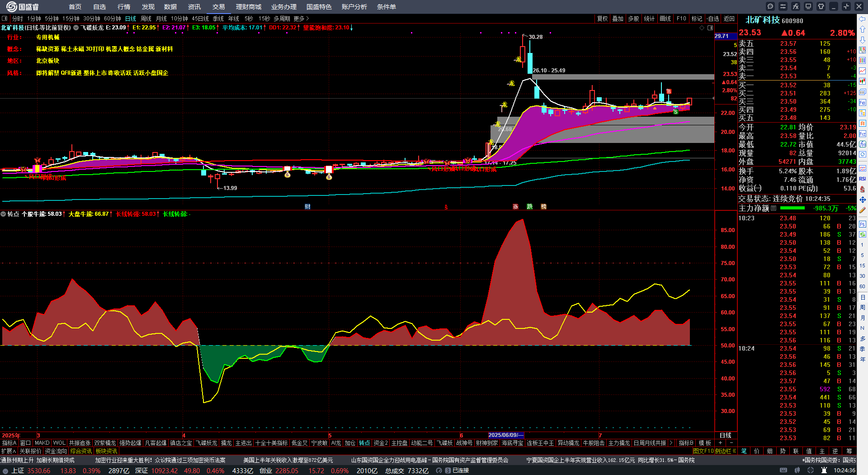Viewport: 868px width, 475px height.
Task: Toggle the panel layout icon before 分时
Action: tap(5, 19)
